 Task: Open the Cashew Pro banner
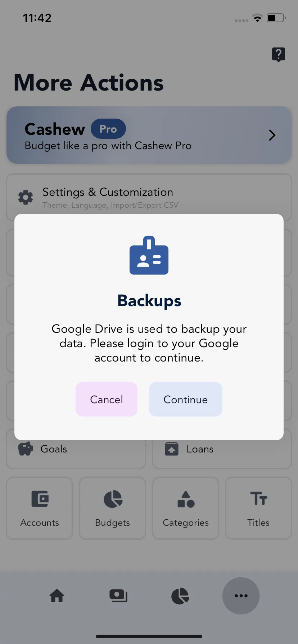point(149,135)
